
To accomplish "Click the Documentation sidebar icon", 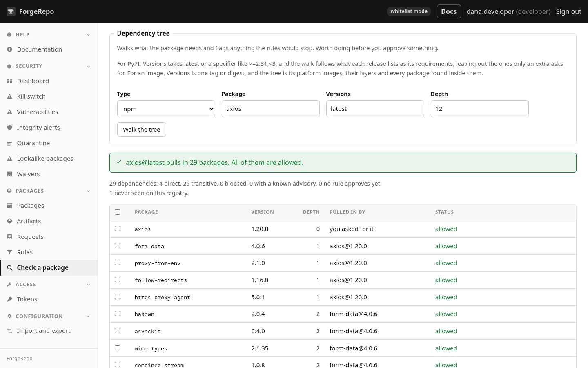I will point(9,49).
